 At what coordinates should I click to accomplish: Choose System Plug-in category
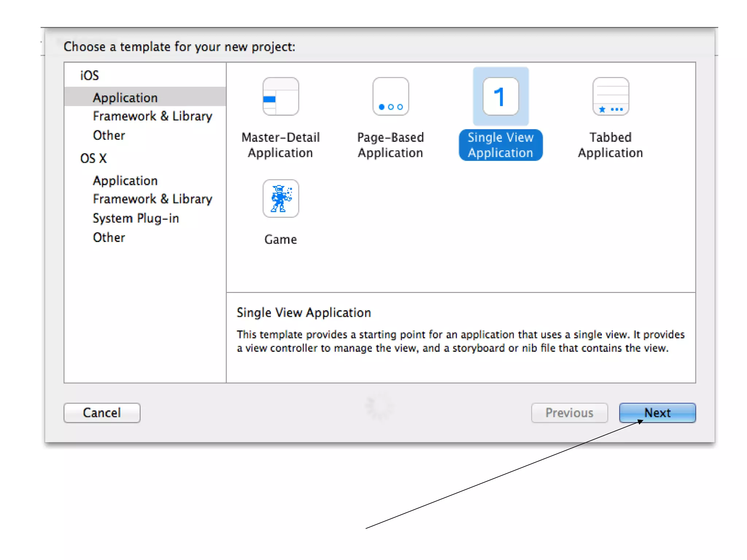[136, 218]
